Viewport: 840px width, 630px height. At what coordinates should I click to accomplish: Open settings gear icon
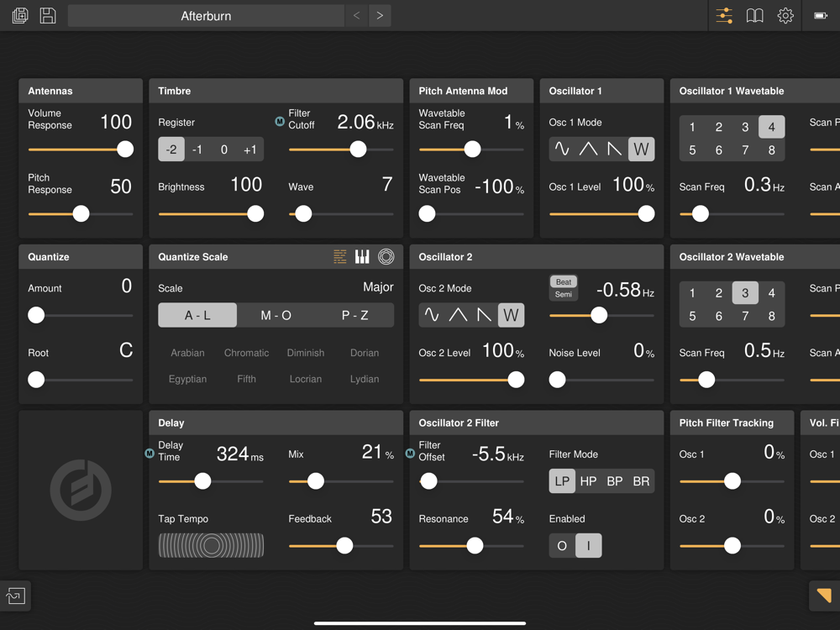tap(785, 15)
